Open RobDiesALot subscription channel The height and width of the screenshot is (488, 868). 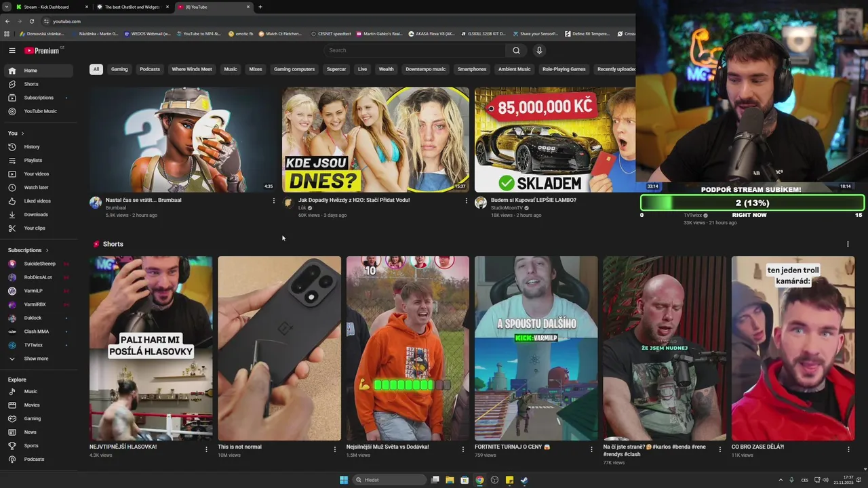(37, 277)
